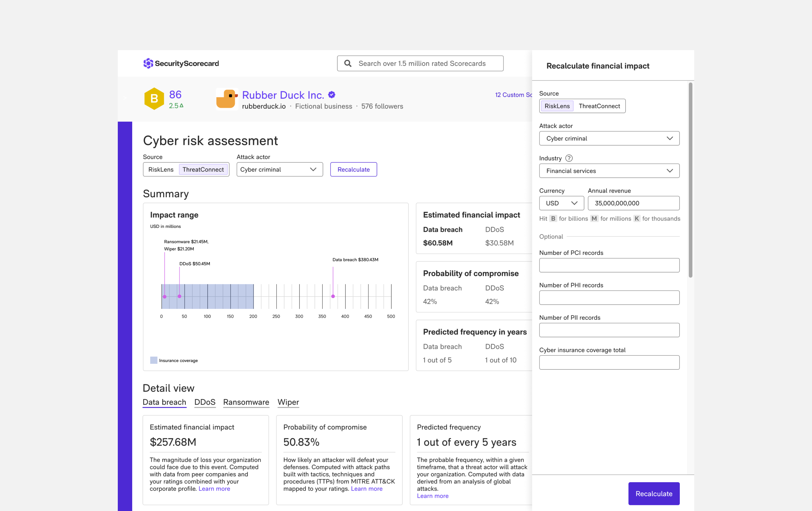
Task: Click the M for millions key hint
Action: [x=594, y=219]
